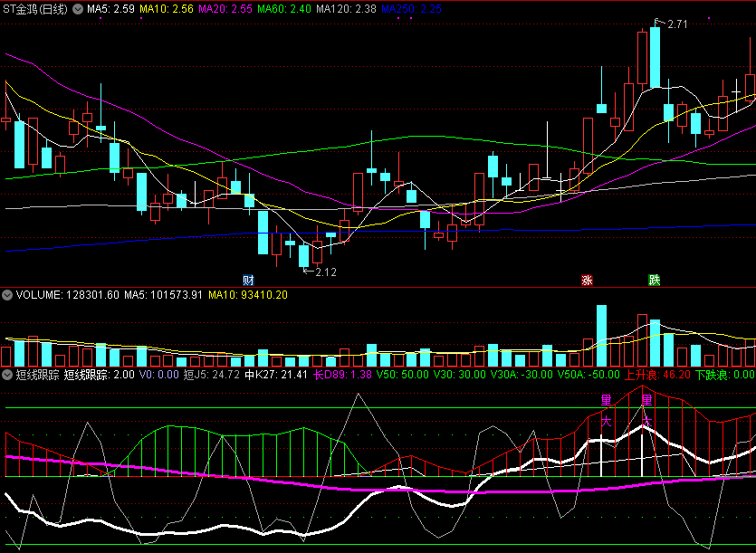Select the V50A: -50.00 label
The width and height of the screenshot is (756, 553).
tap(589, 374)
